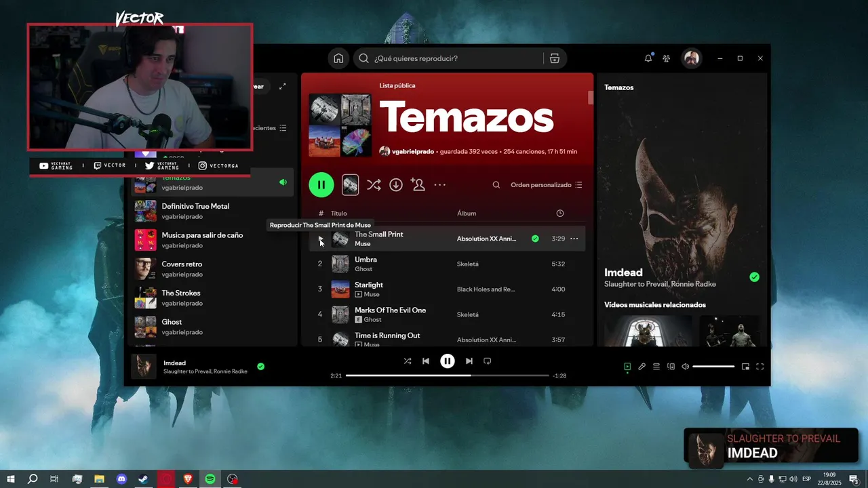This screenshot has height=488, width=868.
Task: Open vgabrielprado profile link in header
Action: click(x=412, y=152)
